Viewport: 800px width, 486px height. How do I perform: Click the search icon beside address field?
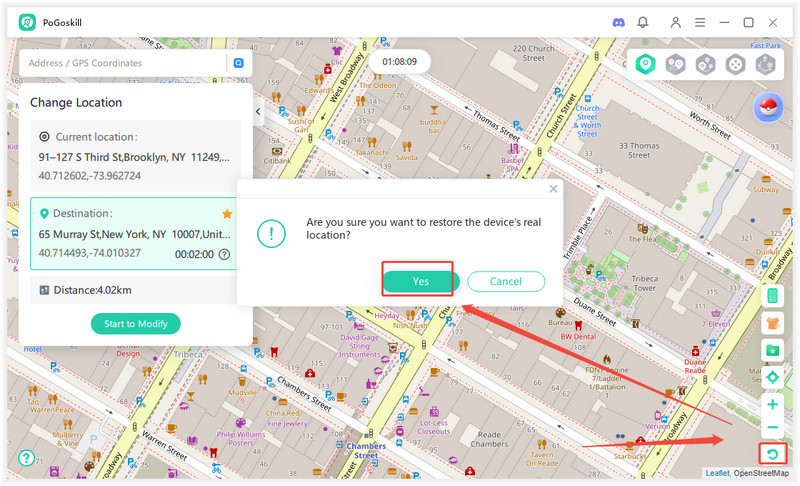238,63
